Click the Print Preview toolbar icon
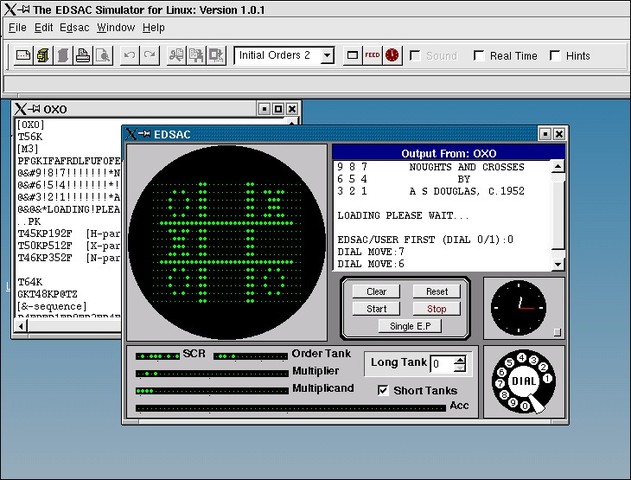 [x=103, y=56]
